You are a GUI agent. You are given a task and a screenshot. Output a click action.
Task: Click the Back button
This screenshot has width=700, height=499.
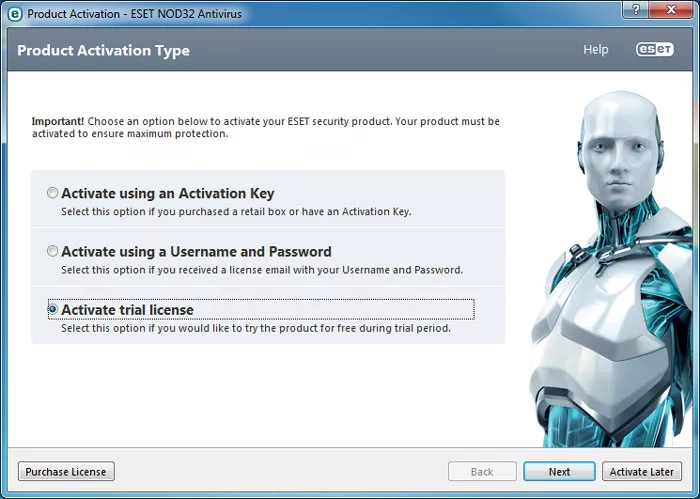coord(482,471)
